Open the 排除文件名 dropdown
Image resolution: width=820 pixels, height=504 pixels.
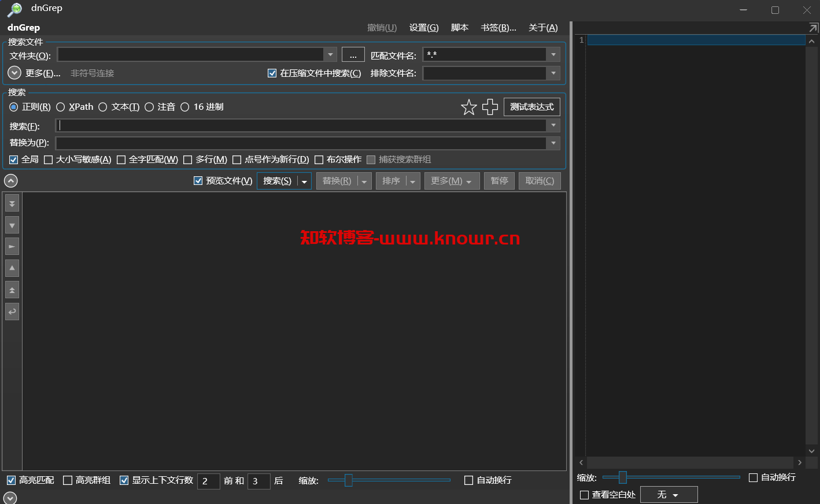tap(553, 73)
